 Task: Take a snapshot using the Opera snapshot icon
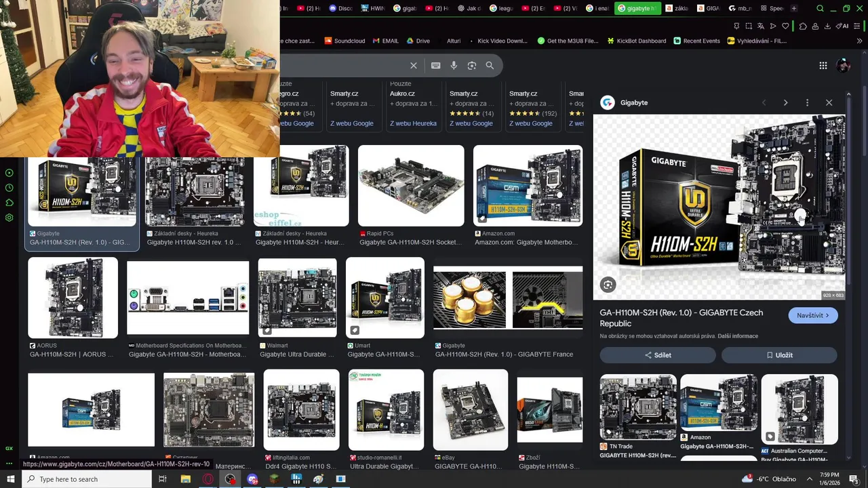pyautogui.click(x=749, y=26)
